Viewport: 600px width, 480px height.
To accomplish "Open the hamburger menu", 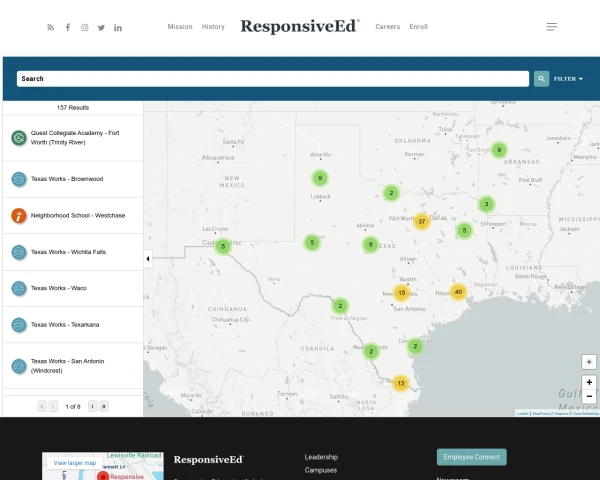I will 552,27.
